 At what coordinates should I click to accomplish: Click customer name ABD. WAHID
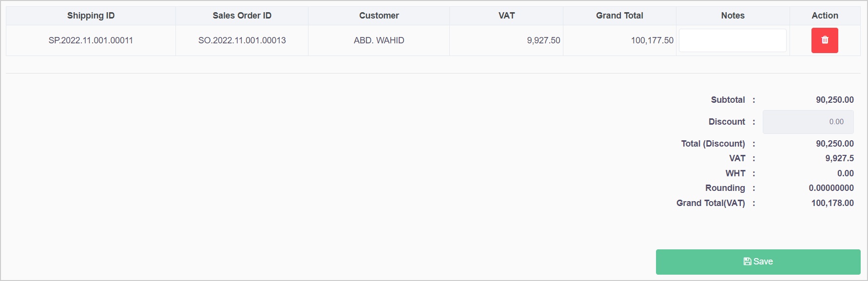coord(379,40)
